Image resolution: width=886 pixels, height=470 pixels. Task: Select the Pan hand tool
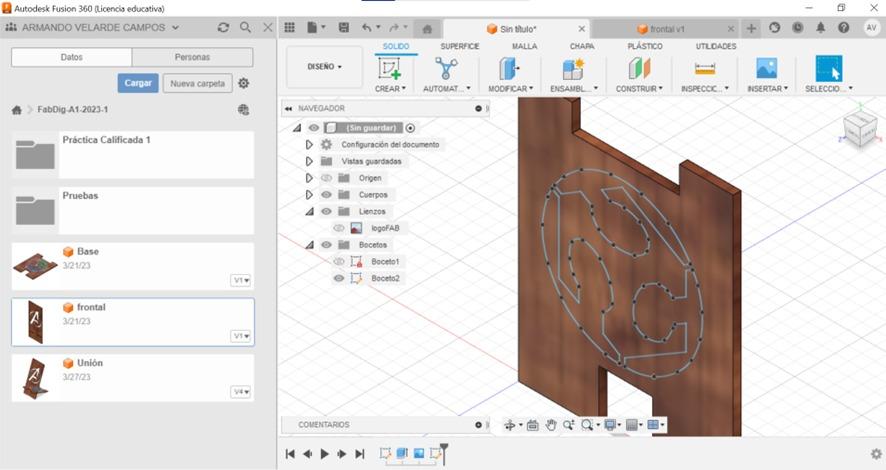(551, 425)
